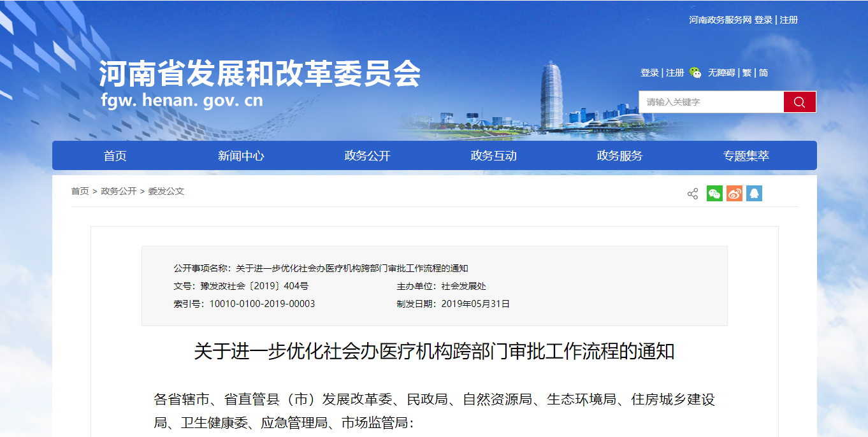Viewport: 868px width, 437px height.
Task: Switch to traditional Chinese with 繁
Action: click(746, 73)
